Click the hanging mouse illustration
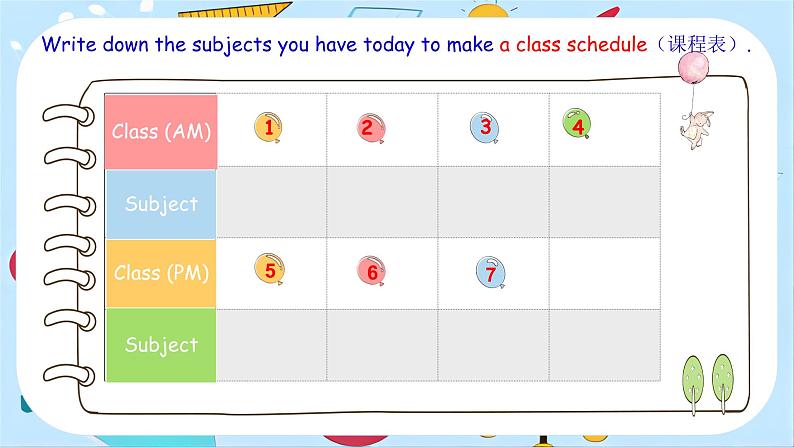This screenshot has height=447, width=794. (697, 130)
